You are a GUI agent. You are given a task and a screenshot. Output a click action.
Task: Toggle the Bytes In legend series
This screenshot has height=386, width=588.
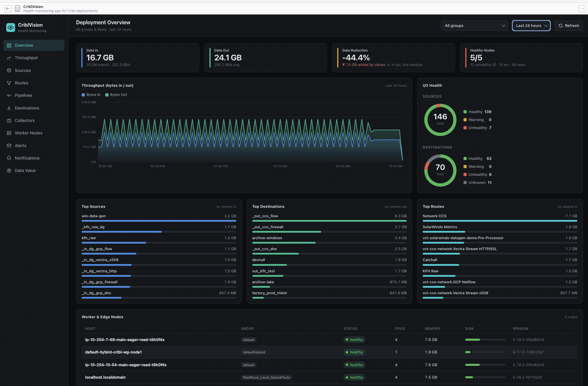(91, 95)
